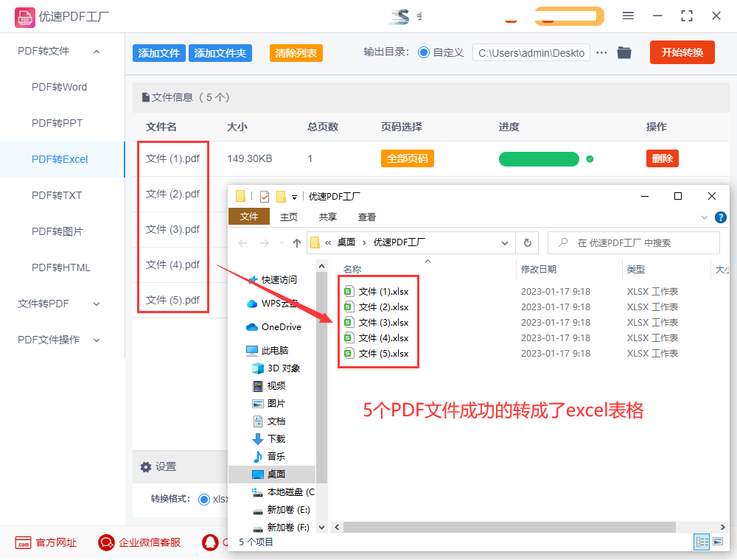This screenshot has height=560, width=737.
Task: Click the navigation pane scroll-down arrow
Action: [321, 527]
